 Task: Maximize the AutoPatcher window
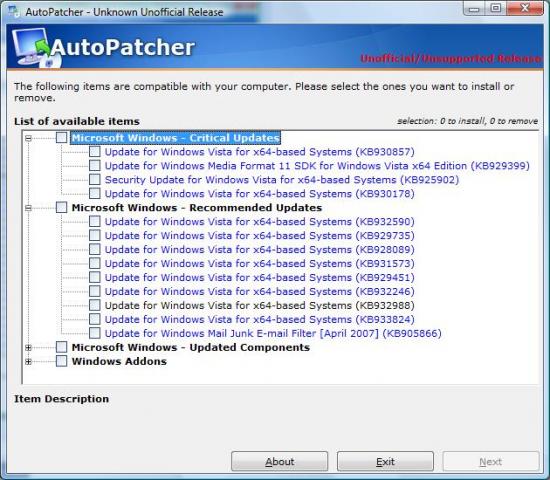[496, 8]
